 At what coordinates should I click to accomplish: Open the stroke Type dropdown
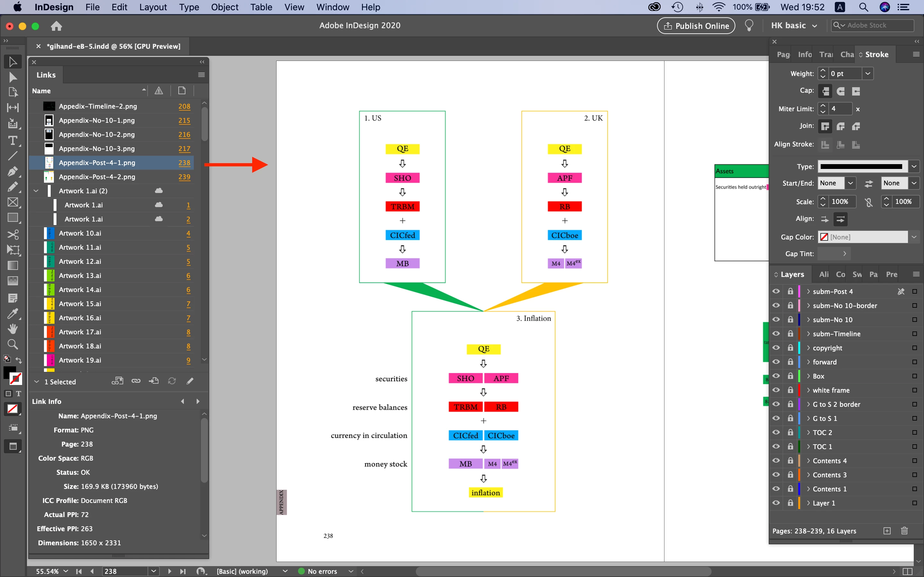tap(914, 166)
